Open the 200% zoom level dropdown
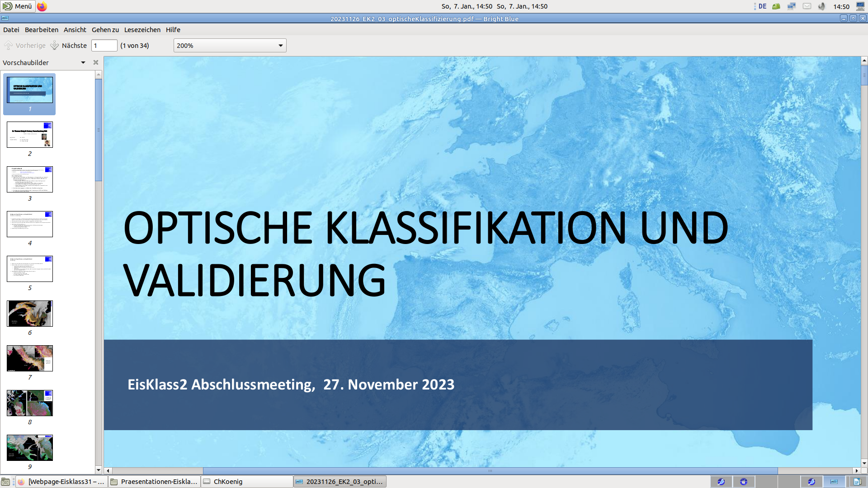This screenshot has width=868, height=488. coord(230,45)
